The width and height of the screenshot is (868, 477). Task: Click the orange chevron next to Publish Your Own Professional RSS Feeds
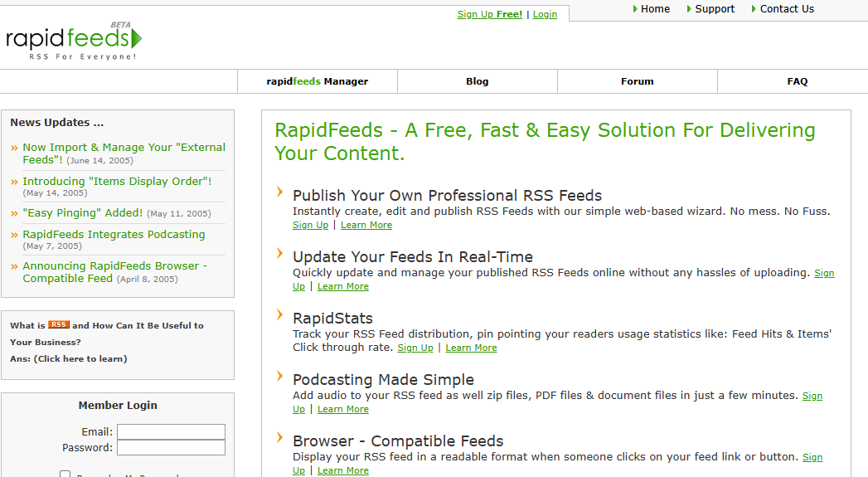point(280,192)
